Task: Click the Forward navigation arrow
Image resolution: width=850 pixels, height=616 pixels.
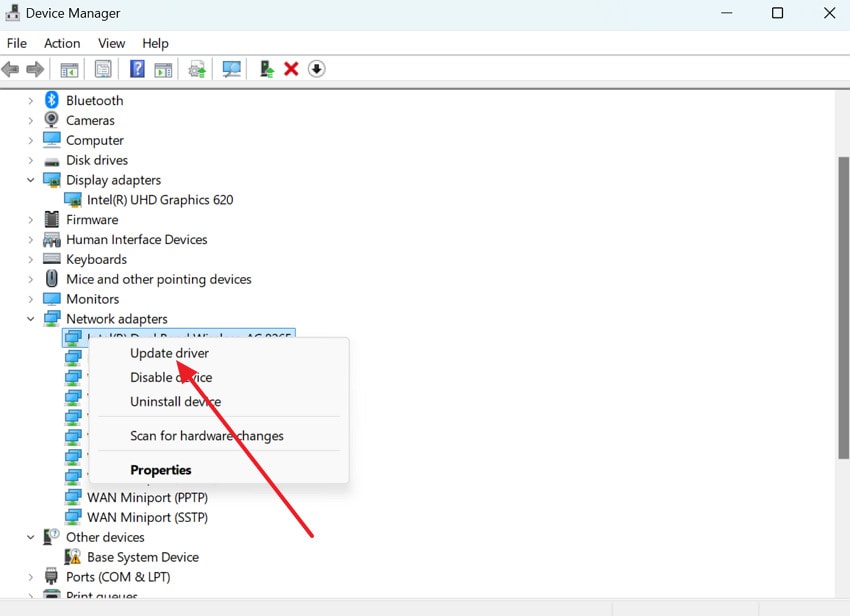Action: (37, 68)
